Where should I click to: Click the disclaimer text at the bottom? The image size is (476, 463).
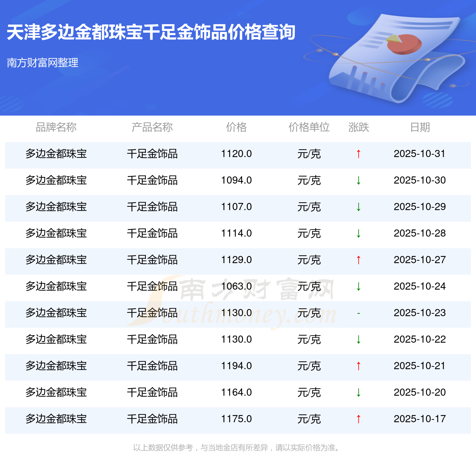click(237, 448)
